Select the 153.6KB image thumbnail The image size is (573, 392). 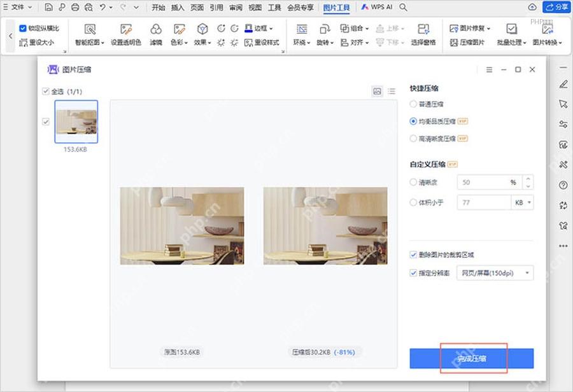point(76,122)
